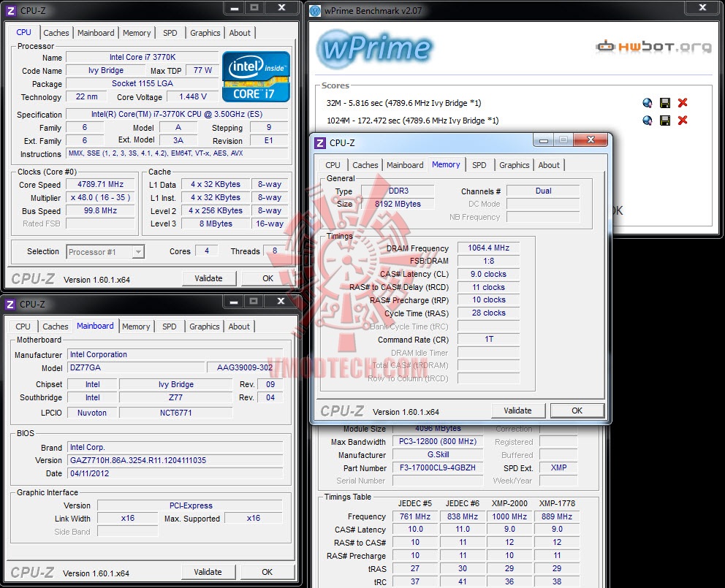The width and height of the screenshot is (725, 588).
Task: Select Memory tab in Mainboard CPU-Z window
Action: [x=135, y=327]
